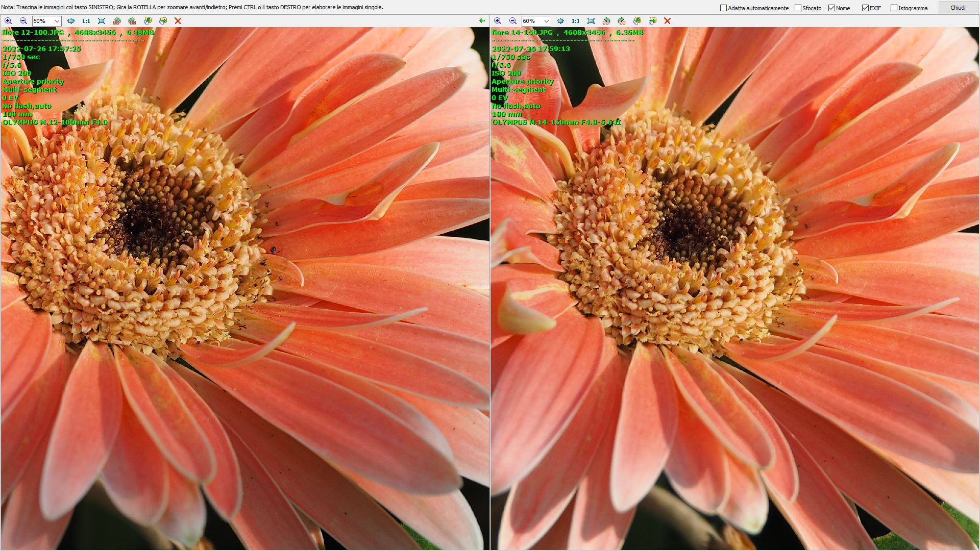Open the right pane's 60% zoom dropdown
The image size is (980, 551).
(547, 21)
